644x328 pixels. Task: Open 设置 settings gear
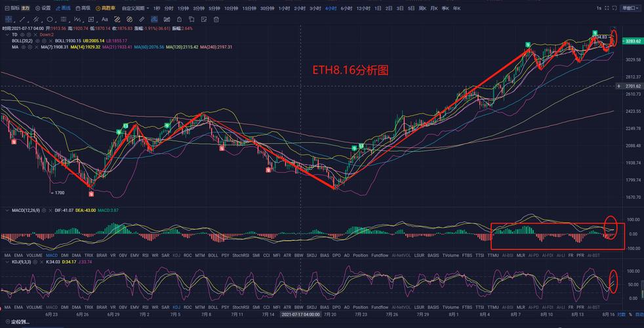click(x=42, y=8)
